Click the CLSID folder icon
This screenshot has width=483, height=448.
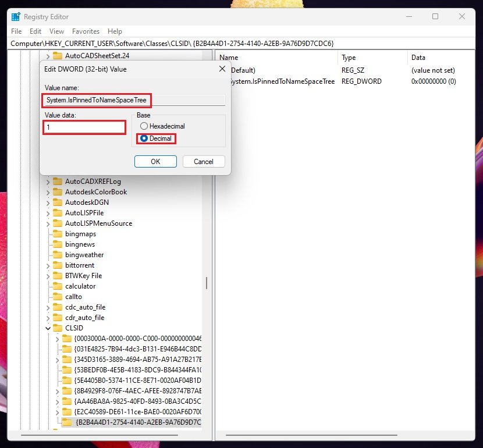click(x=58, y=328)
